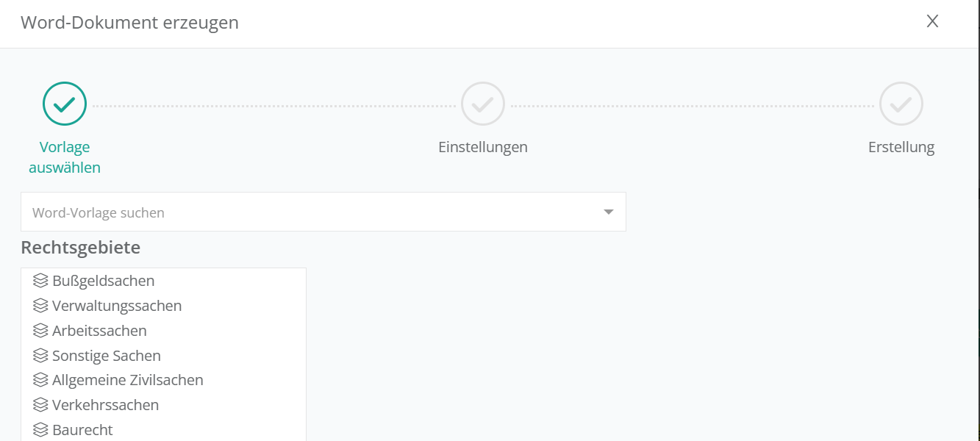Screen dimensions: 980x441
Task: Expand Allgemeine Zivilsachen entry
Action: 128,380
